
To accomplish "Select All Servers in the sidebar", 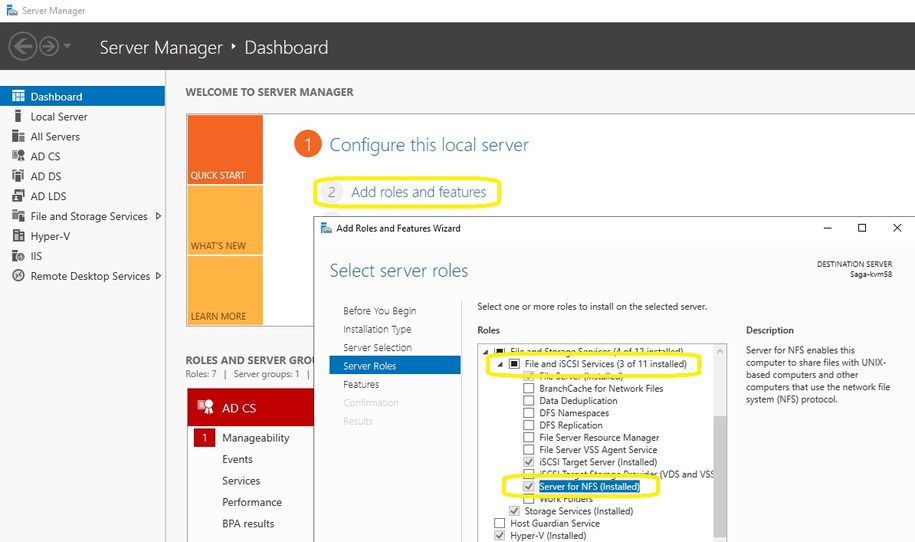I will point(55,137).
